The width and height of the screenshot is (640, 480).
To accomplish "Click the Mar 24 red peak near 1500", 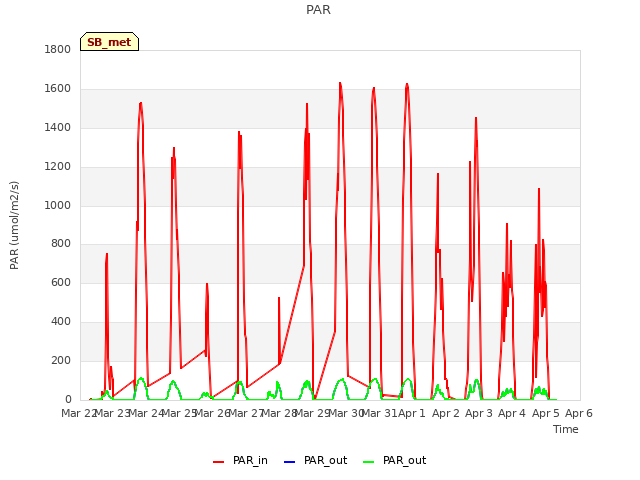I will (x=141, y=103).
